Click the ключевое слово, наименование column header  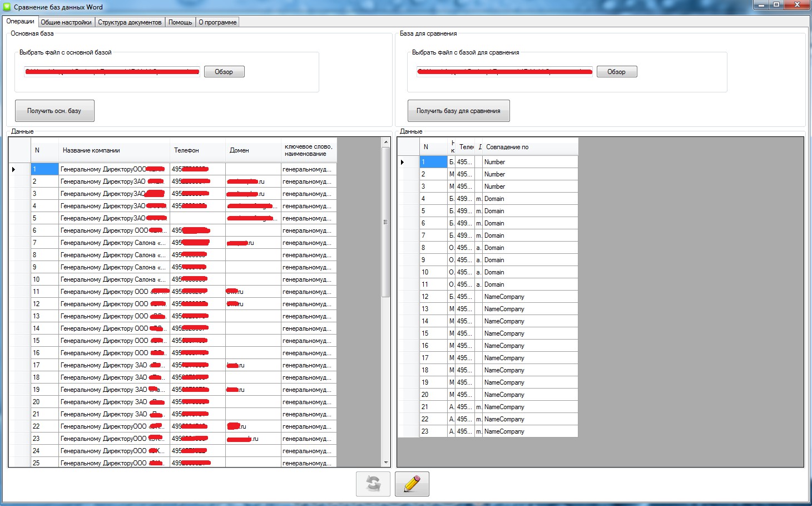point(309,150)
